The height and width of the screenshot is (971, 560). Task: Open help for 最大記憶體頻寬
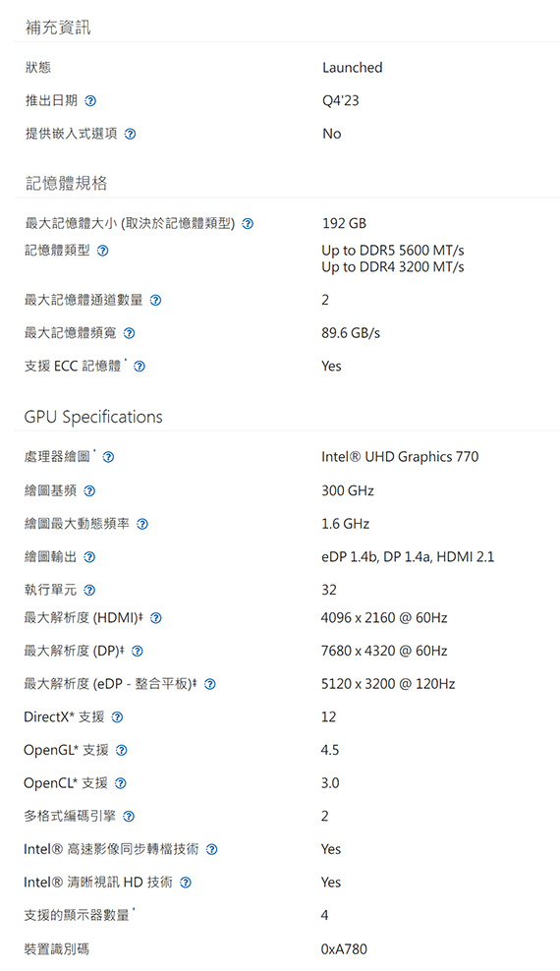[129, 333]
